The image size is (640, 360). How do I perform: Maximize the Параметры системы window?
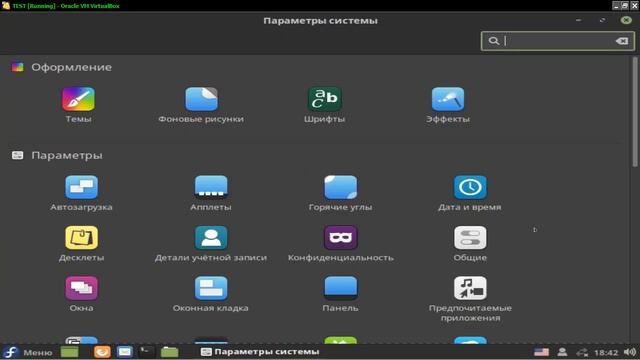(x=602, y=20)
